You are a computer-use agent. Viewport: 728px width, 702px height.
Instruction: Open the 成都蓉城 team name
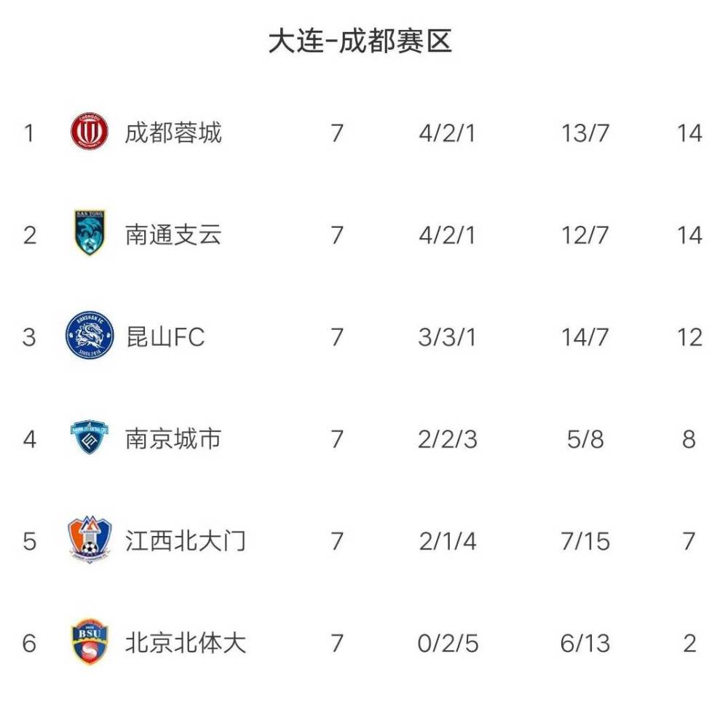[x=173, y=133]
